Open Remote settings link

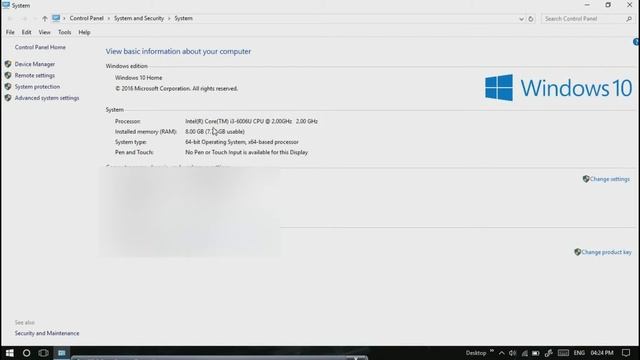pyautogui.click(x=35, y=76)
